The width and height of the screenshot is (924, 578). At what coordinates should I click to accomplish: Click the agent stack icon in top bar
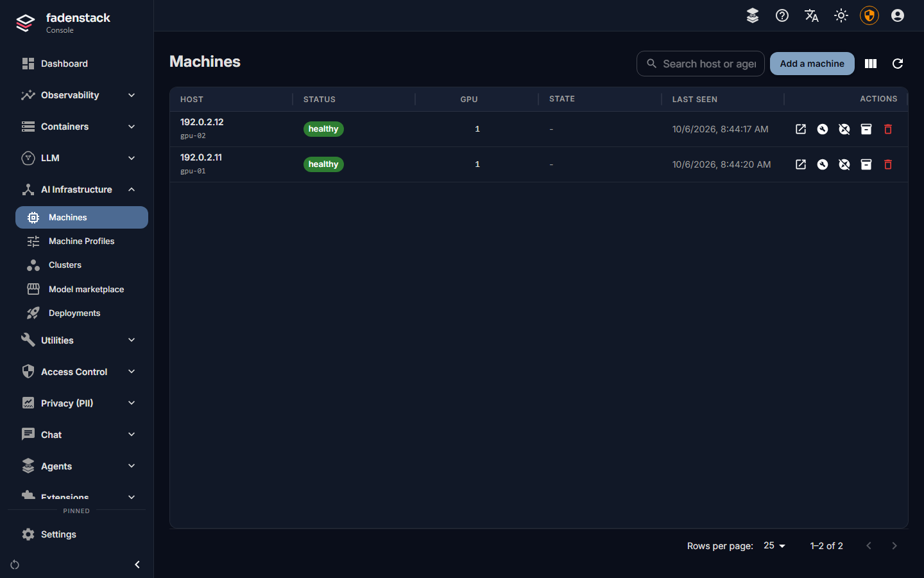point(753,15)
